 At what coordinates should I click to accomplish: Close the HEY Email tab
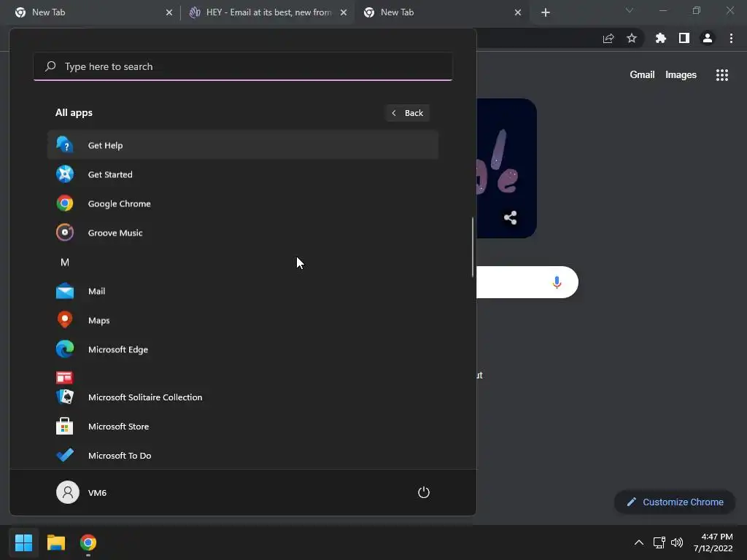tap(344, 12)
